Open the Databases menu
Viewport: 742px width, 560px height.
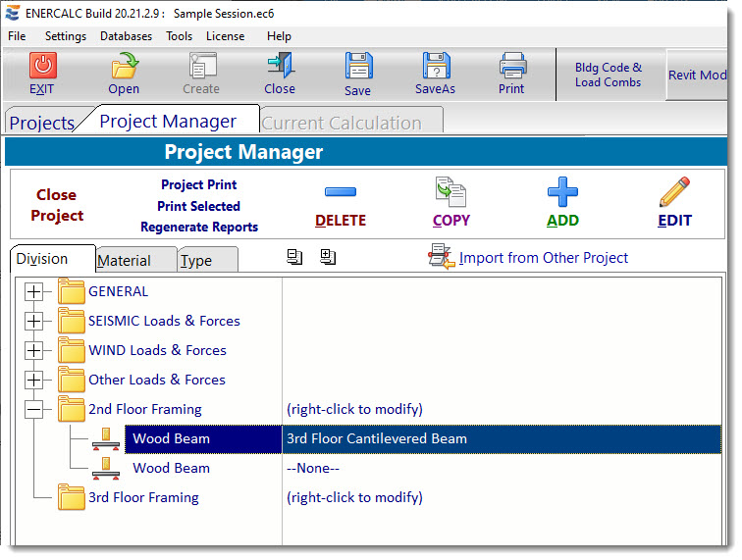click(126, 36)
